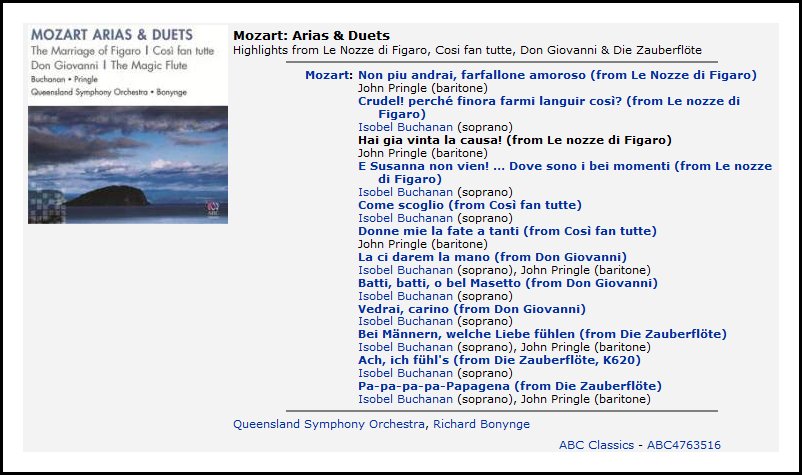Viewport: 802px width, 475px height.
Task: Select 'E Susanna non vien! ... Dove sono' link
Action: tap(565, 172)
